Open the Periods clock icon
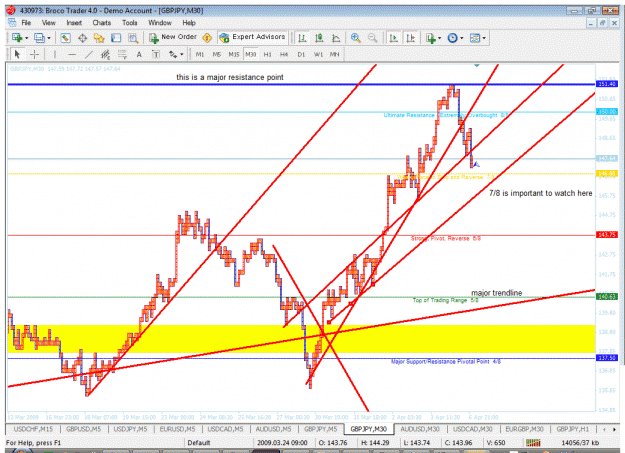 (x=452, y=38)
